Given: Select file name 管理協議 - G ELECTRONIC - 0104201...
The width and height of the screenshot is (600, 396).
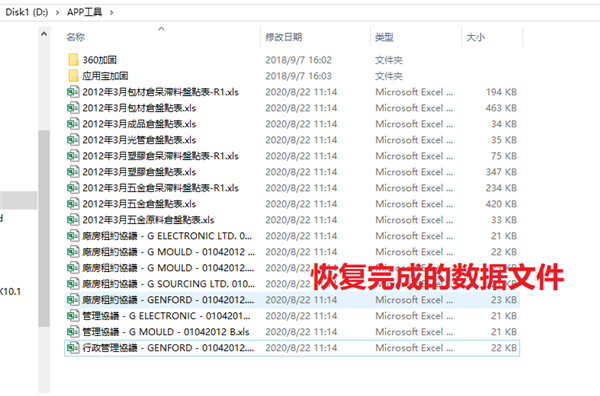Looking at the screenshot, I should [166, 316].
